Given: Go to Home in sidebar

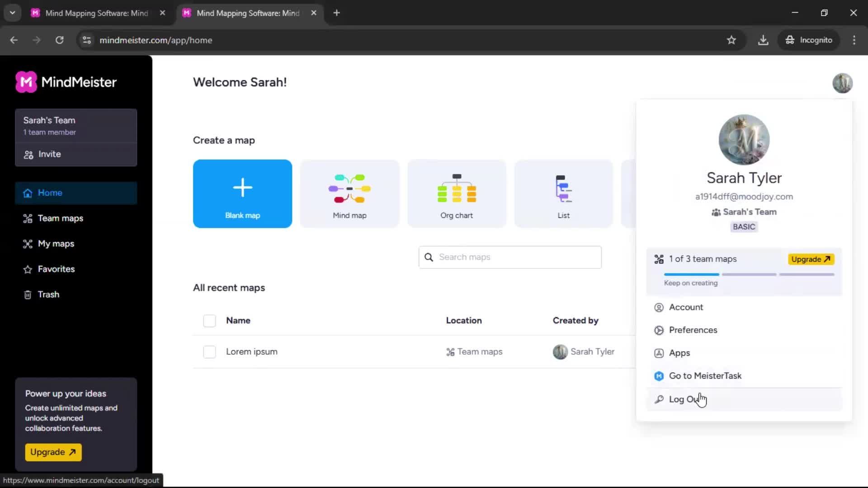Looking at the screenshot, I should coord(76,193).
